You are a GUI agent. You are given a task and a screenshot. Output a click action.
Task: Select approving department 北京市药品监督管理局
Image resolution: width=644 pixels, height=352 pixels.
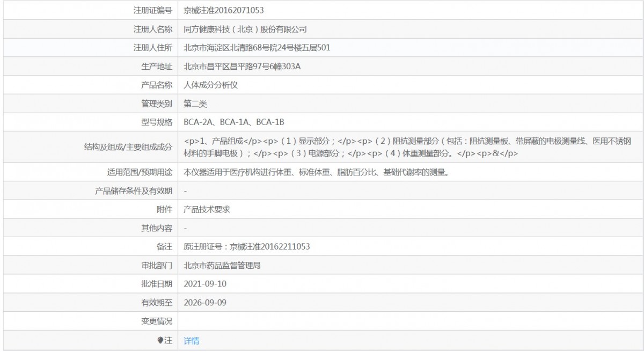point(222,266)
